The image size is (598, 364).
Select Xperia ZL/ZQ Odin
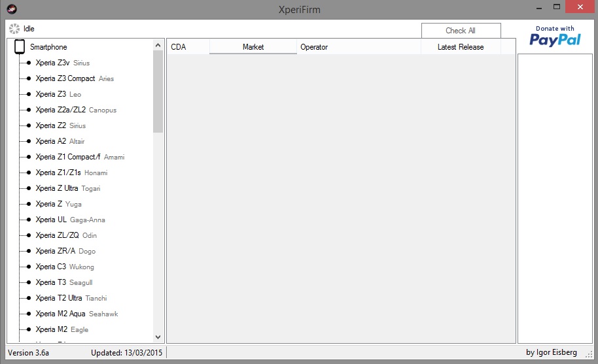pos(66,235)
